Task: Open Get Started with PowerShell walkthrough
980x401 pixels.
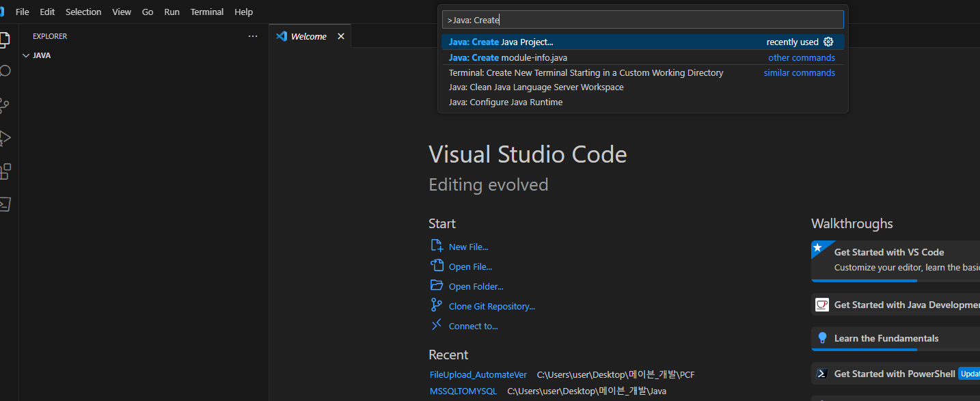Action: [896, 374]
